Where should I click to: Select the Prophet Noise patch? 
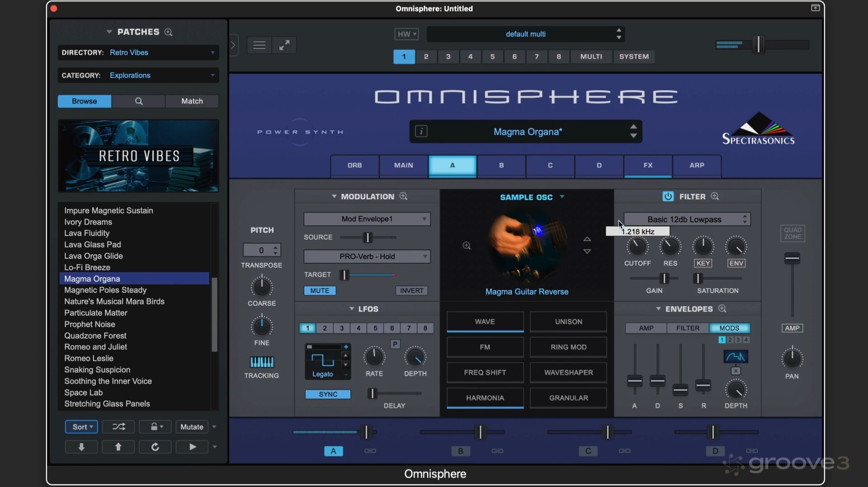click(x=90, y=324)
